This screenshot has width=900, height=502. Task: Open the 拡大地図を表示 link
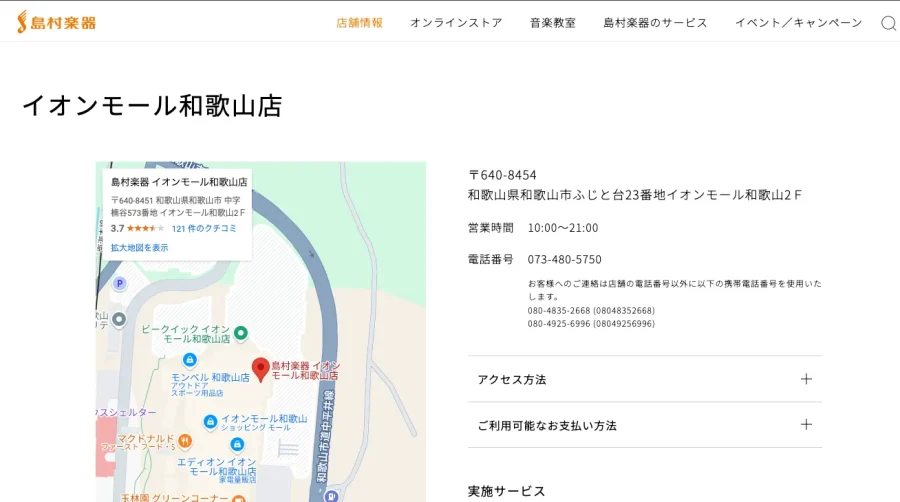pyautogui.click(x=139, y=248)
